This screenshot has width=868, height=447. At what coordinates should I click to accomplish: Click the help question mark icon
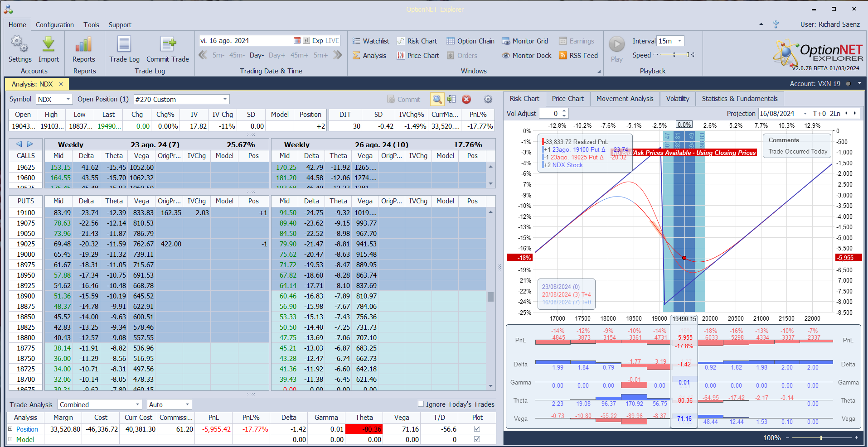(776, 24)
